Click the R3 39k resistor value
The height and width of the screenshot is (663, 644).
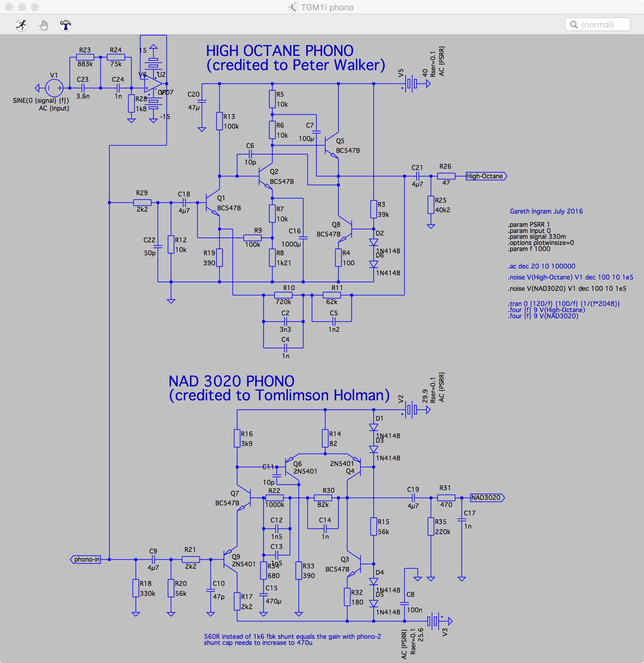383,215
